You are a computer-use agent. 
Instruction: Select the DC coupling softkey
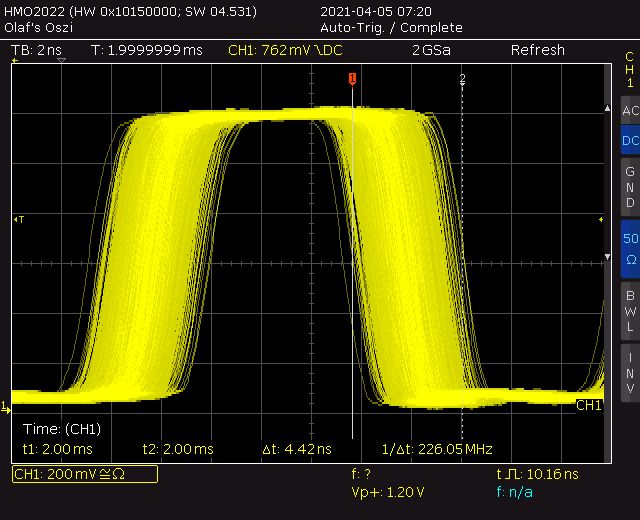click(630, 140)
